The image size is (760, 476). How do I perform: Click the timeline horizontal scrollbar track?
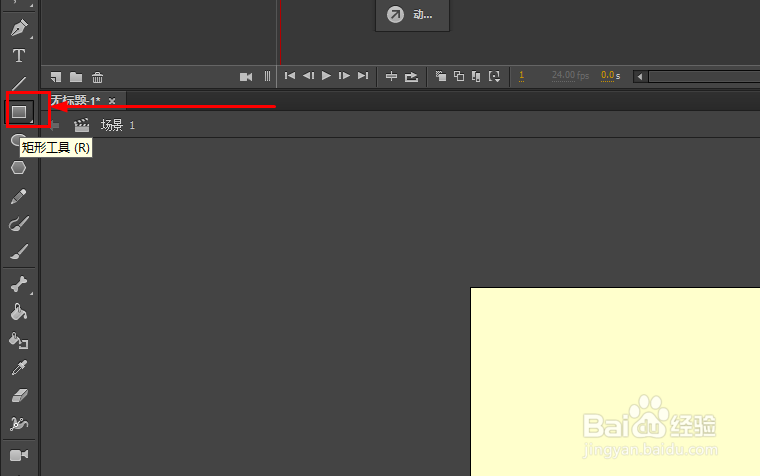click(x=704, y=77)
